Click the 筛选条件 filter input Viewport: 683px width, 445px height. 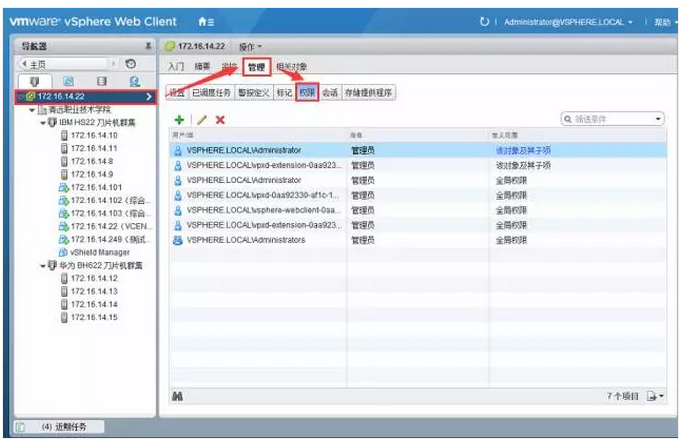click(612, 119)
